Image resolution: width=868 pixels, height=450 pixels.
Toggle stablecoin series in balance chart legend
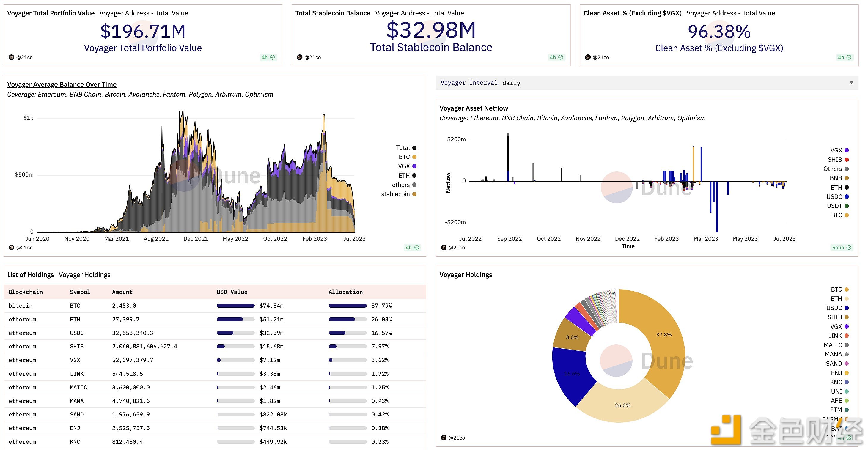399,194
